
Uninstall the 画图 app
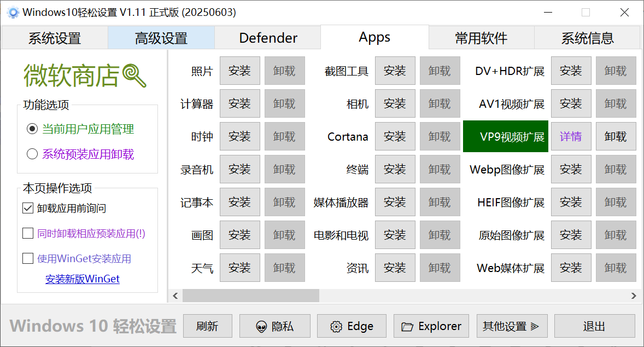(x=285, y=235)
